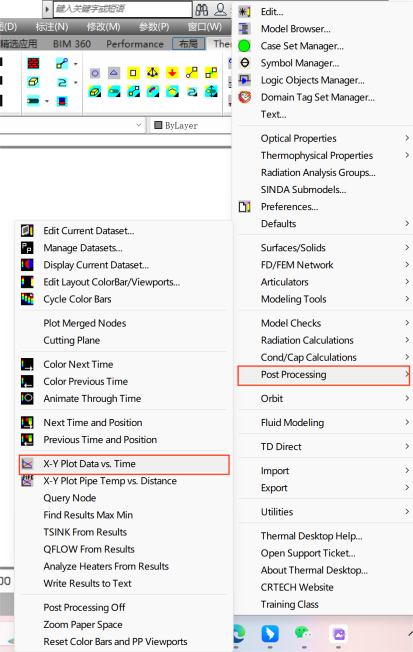The image size is (413, 652).
Task: Select the red and blue stacked toolbar icon
Action: click(x=62, y=101)
